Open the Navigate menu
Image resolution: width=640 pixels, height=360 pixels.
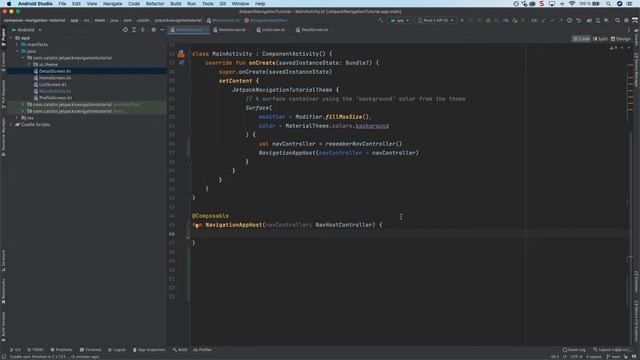[x=112, y=4]
